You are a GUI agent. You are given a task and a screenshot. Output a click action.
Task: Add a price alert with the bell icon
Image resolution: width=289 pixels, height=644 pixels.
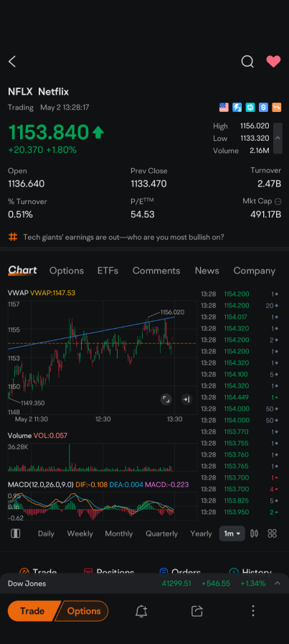[141, 611]
